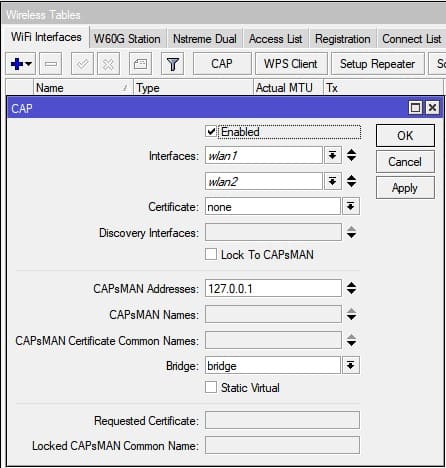Confirm the dialog with OK
Viewport: 446px width, 468px height.
tap(405, 136)
